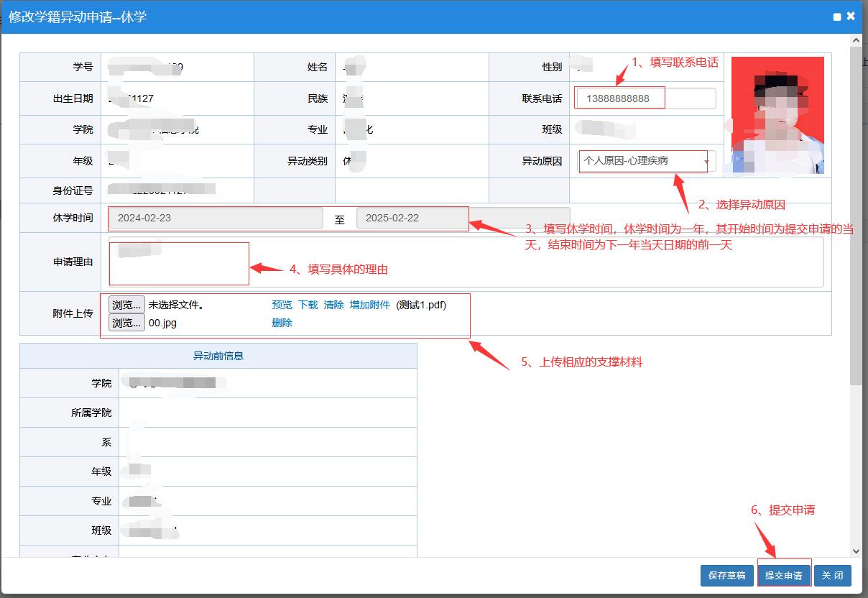Click the scrollbar's down arrow

pos(855,551)
